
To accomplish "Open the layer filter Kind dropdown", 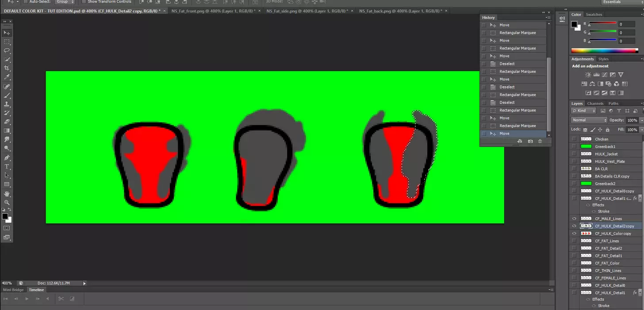I will click(583, 111).
